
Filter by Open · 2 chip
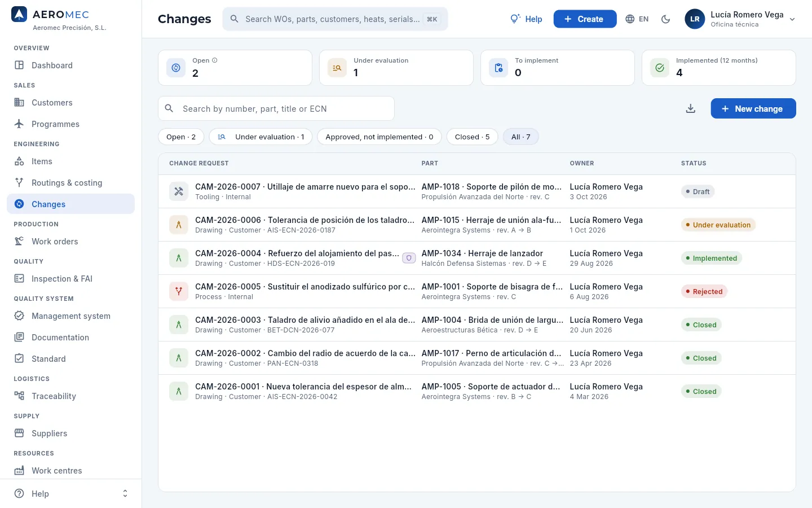[x=181, y=137]
